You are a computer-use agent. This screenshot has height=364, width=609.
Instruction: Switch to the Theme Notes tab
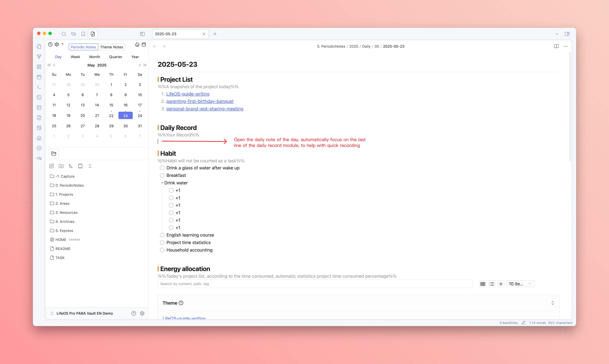111,47
